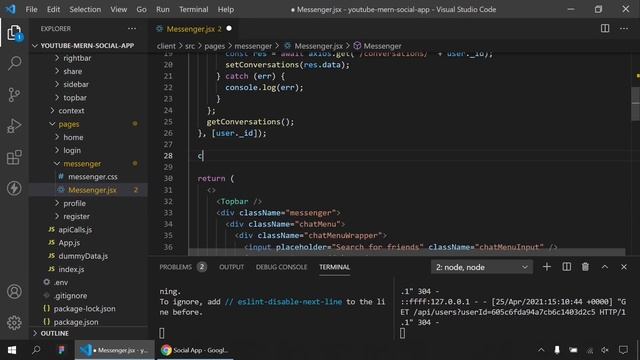Image resolution: width=640 pixels, height=360 pixels.
Task: Switch to Social App Chrome taskbar window
Action: tap(195, 350)
